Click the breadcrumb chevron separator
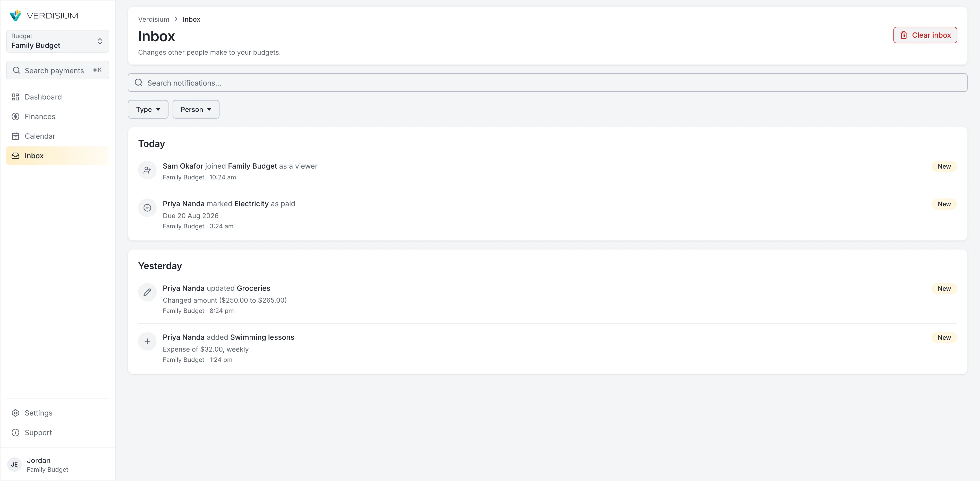The height and width of the screenshot is (481, 980). tap(176, 19)
